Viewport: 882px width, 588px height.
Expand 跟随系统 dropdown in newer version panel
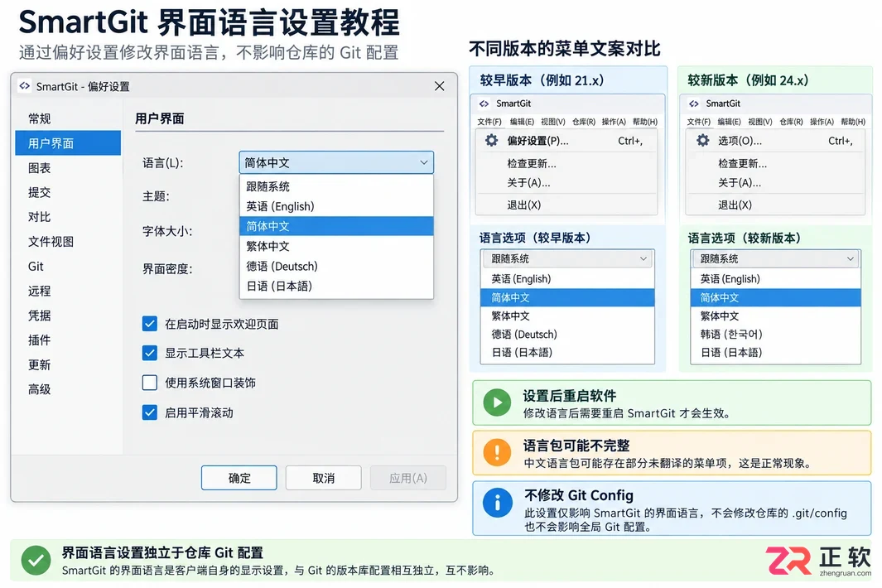776,259
